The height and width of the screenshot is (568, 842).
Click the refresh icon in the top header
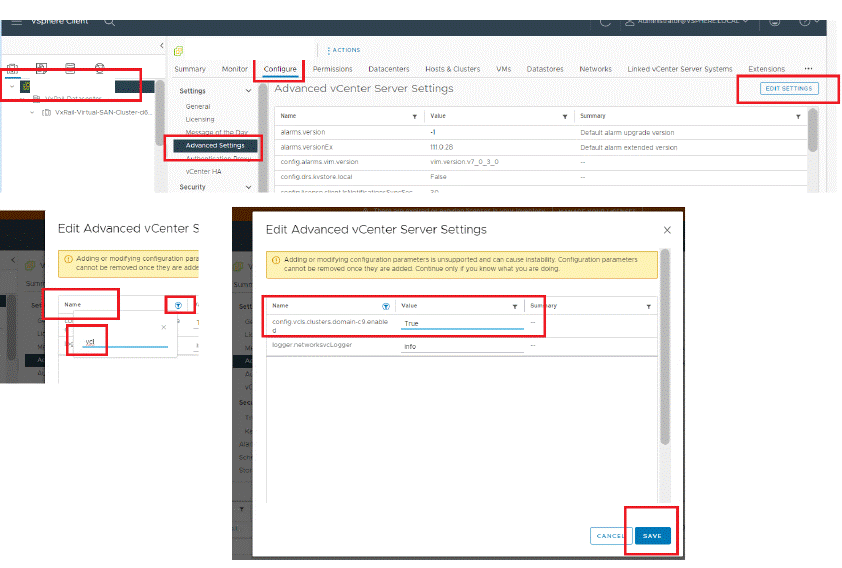(x=605, y=23)
